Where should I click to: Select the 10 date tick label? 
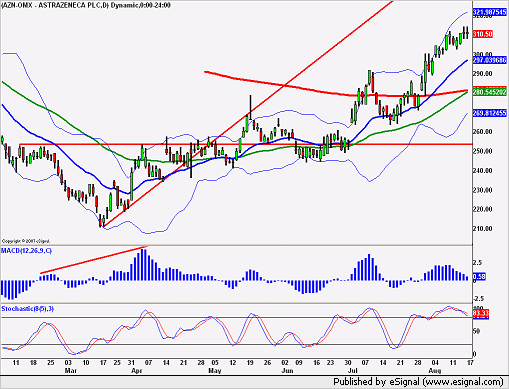click(x=86, y=363)
